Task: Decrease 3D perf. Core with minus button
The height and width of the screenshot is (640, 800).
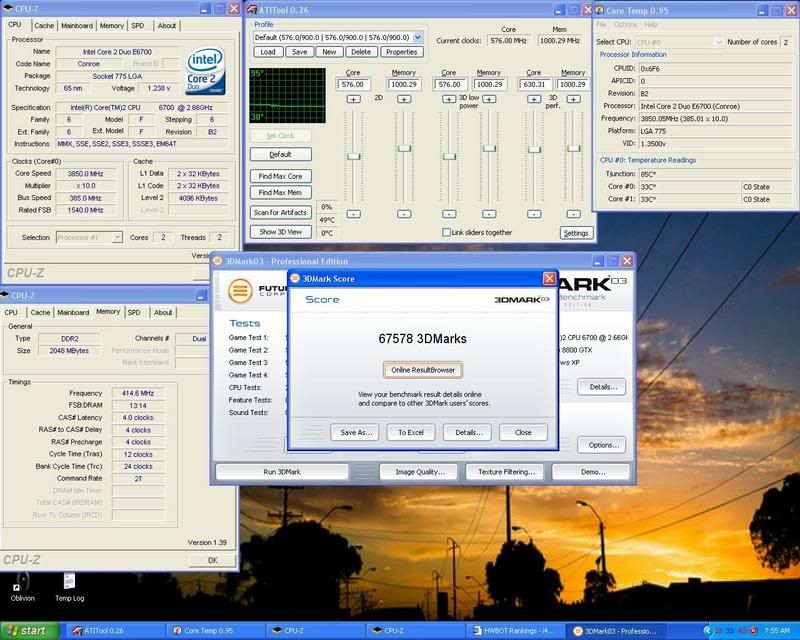Action: coord(534,214)
